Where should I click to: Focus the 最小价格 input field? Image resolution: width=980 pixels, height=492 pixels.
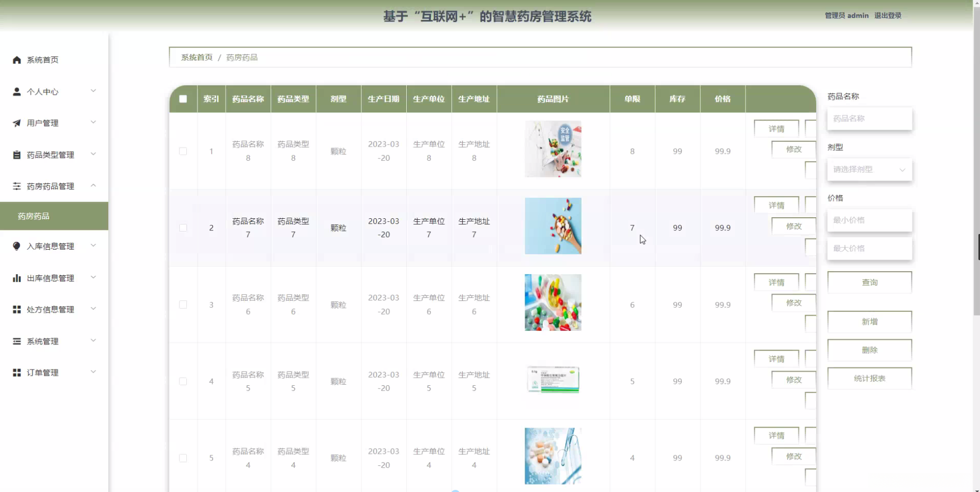point(870,220)
